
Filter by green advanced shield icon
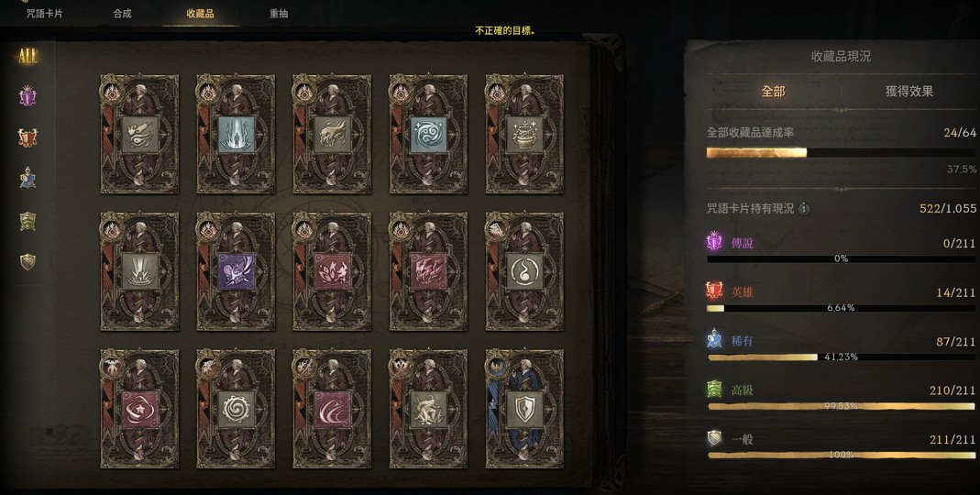[28, 221]
